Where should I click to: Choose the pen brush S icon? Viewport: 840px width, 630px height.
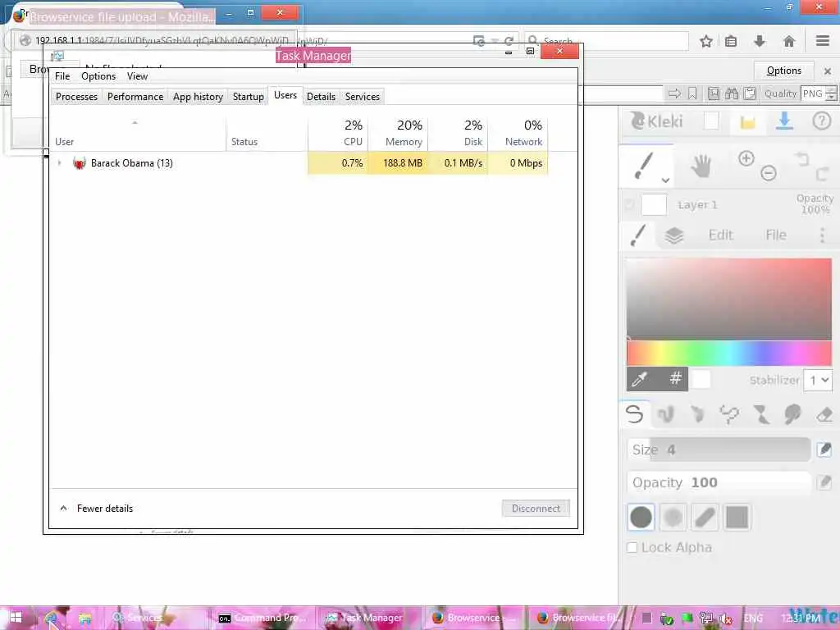pos(634,414)
